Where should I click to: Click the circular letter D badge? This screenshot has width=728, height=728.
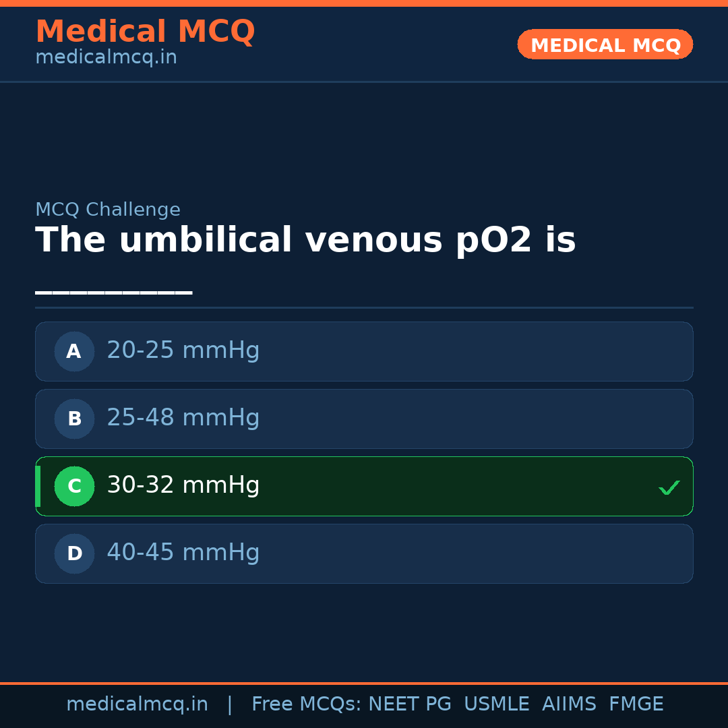tap(74, 553)
